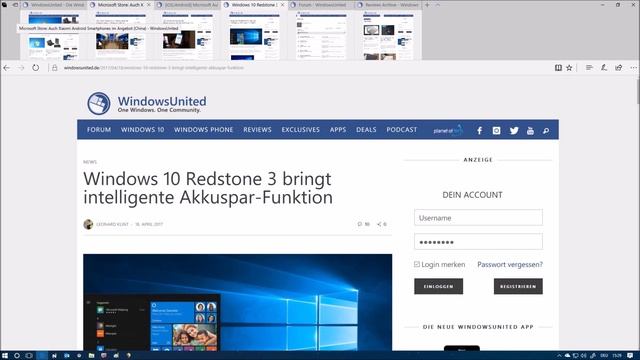Image resolution: width=640 pixels, height=360 pixels.
Task: Click the planet of tech logo
Action: tap(448, 130)
